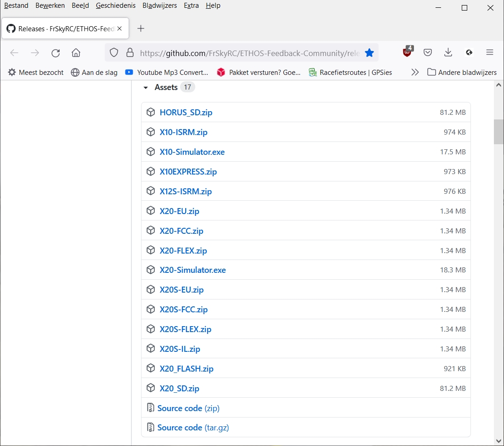
Task: Open Andere bladwijzers bookmarks folder
Action: (x=462, y=72)
